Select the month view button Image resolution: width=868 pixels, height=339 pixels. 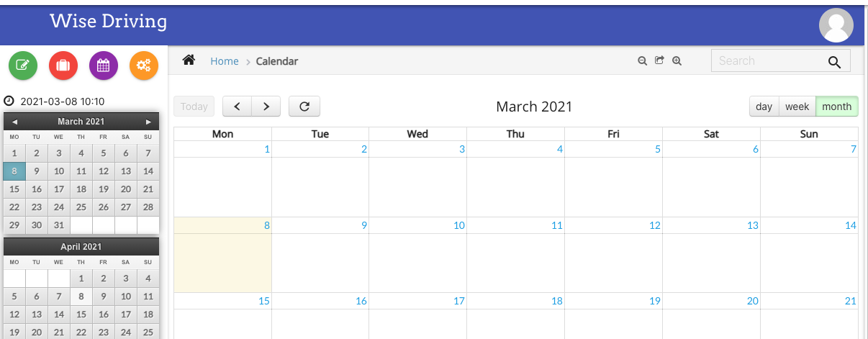tap(837, 107)
